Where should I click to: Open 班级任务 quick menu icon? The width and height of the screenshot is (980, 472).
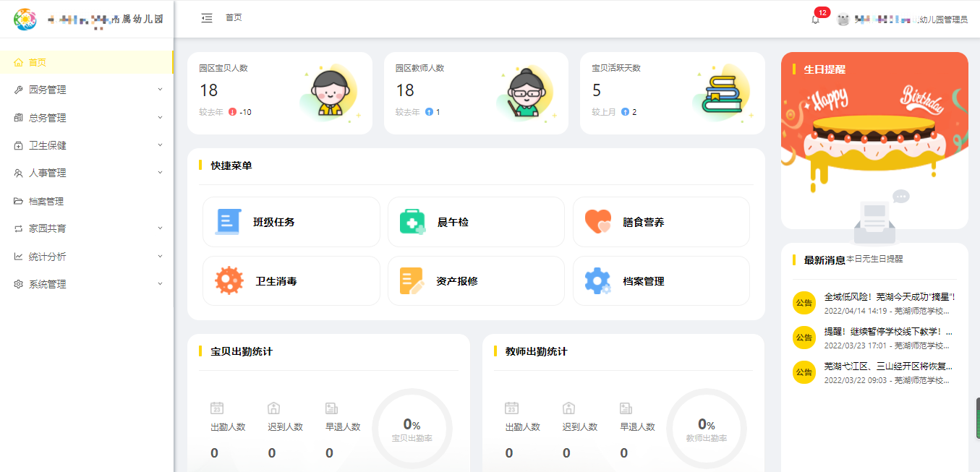pyautogui.click(x=227, y=222)
